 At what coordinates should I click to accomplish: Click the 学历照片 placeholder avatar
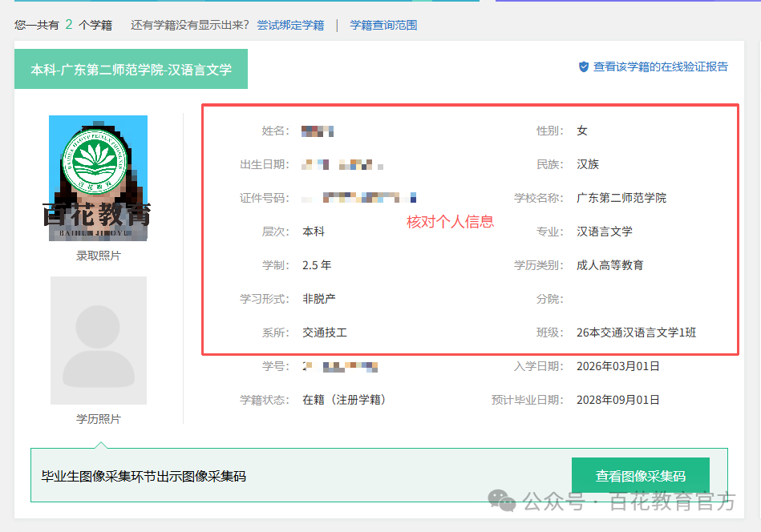99,341
